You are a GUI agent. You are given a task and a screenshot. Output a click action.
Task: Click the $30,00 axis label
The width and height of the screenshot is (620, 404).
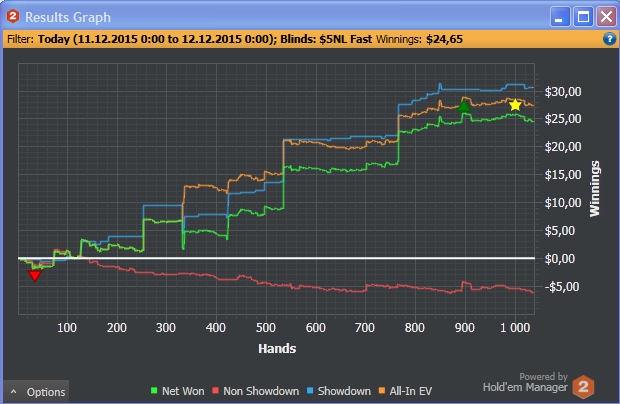[563, 92]
